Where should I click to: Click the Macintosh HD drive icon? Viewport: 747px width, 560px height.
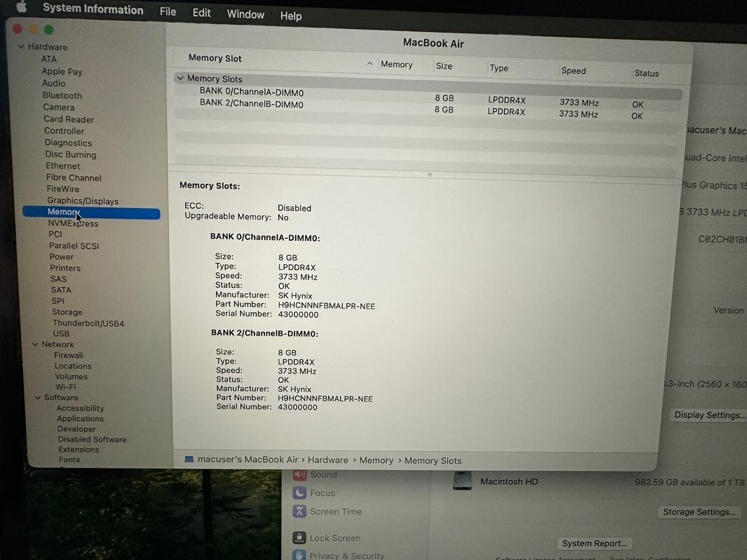(x=462, y=481)
